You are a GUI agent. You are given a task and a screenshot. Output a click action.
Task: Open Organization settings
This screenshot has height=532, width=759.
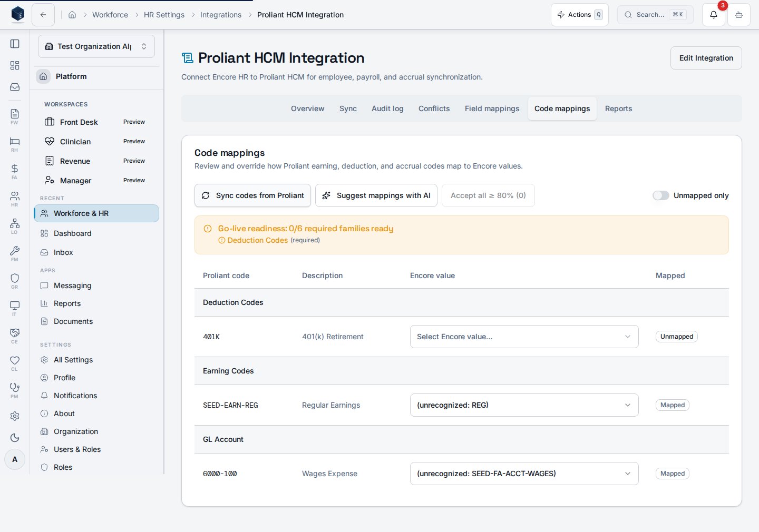96,431
